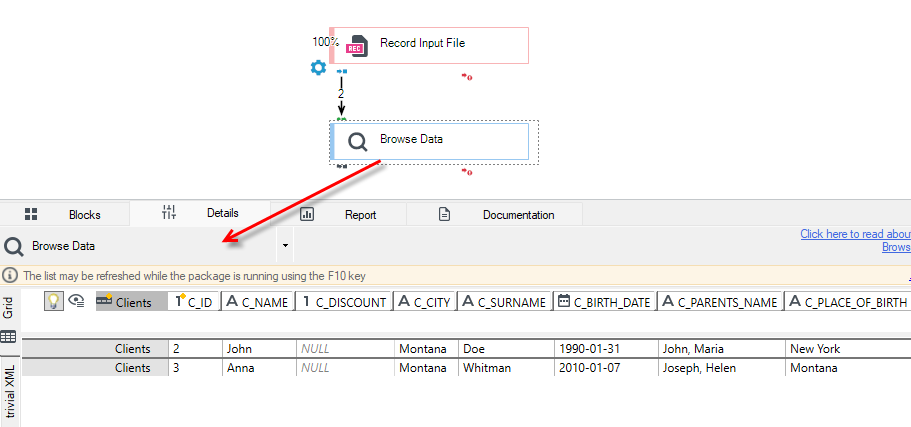Switch to the Details tab
911x427 pixels.
[200, 213]
